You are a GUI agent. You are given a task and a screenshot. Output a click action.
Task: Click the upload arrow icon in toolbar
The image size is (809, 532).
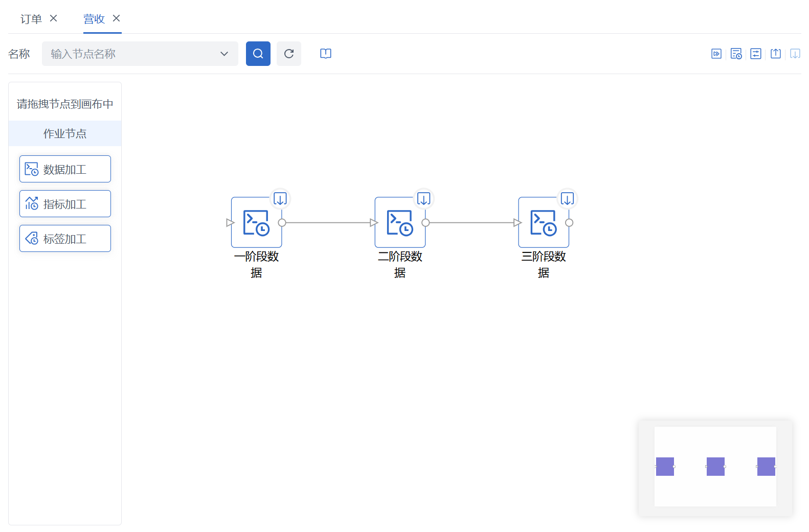775,54
